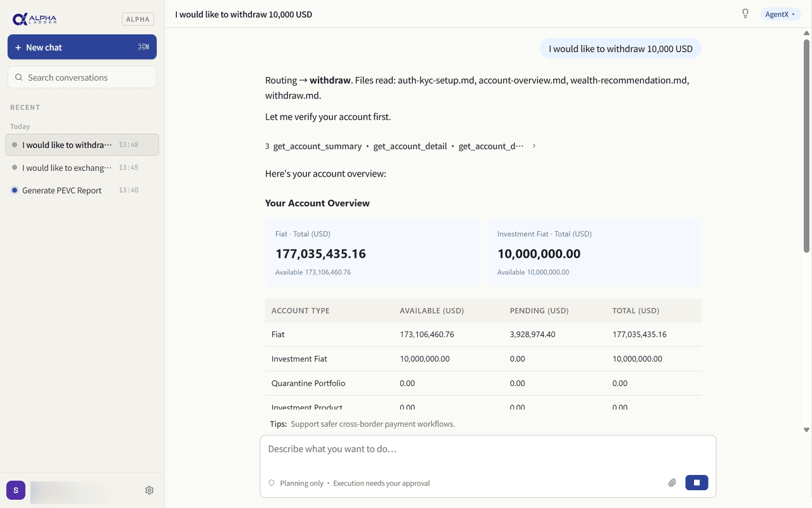Click Execution needs your approval text
This screenshot has width=812, height=508.
(381, 483)
